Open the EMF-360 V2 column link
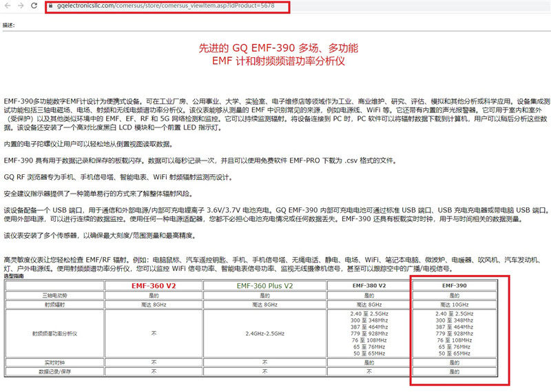Viewport: 551px width, 392px height. 154,286
